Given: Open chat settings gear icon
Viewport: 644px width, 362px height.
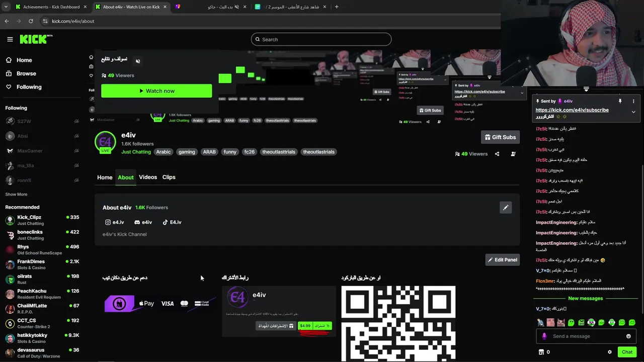Looking at the screenshot, I should tap(610, 352).
